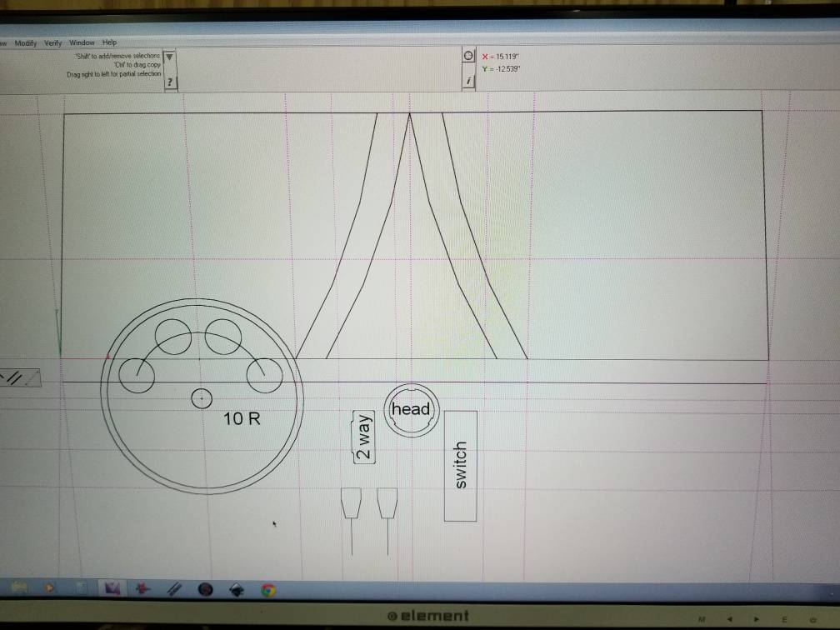This screenshot has height=630, width=840.
Task: Expand the selection hints dropdown arrow
Action: [x=170, y=57]
